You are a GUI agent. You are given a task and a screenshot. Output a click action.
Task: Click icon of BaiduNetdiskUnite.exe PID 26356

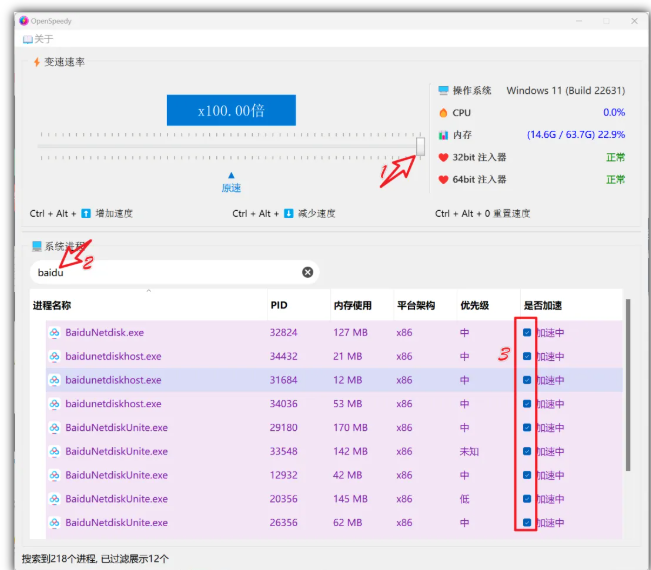[54, 522]
